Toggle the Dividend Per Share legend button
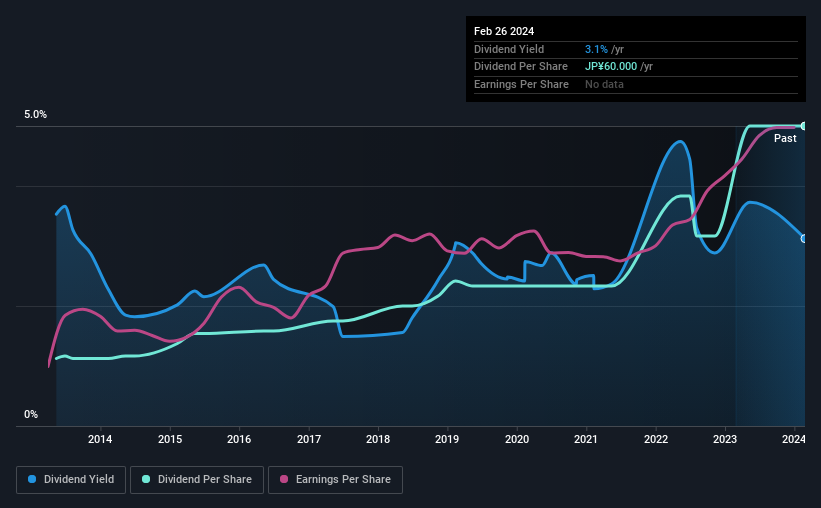This screenshot has width=821, height=508. 197,480
